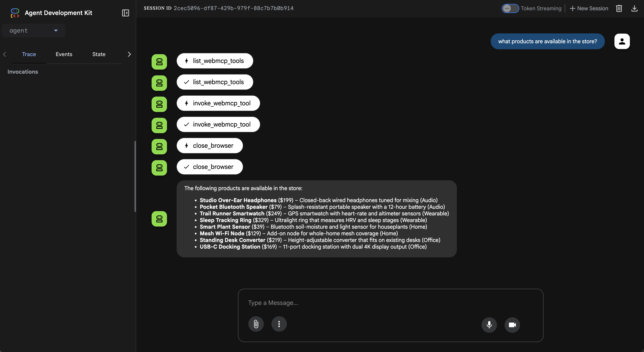Open more options three-dot menu in message box
Screen dimensions: 644x352
tap(279, 324)
